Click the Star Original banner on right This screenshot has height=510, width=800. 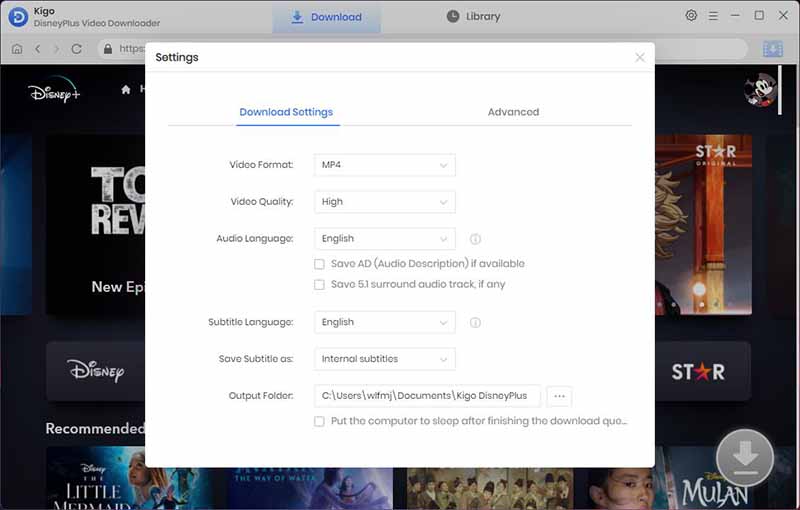pos(703,224)
